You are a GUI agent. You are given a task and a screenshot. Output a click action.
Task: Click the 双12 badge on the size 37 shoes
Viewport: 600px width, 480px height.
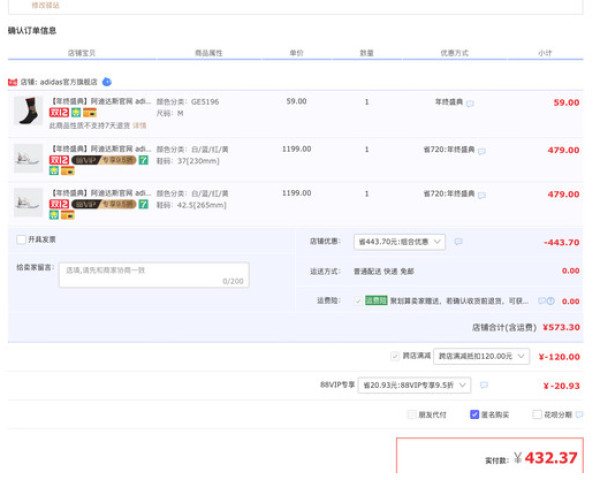tap(59, 160)
